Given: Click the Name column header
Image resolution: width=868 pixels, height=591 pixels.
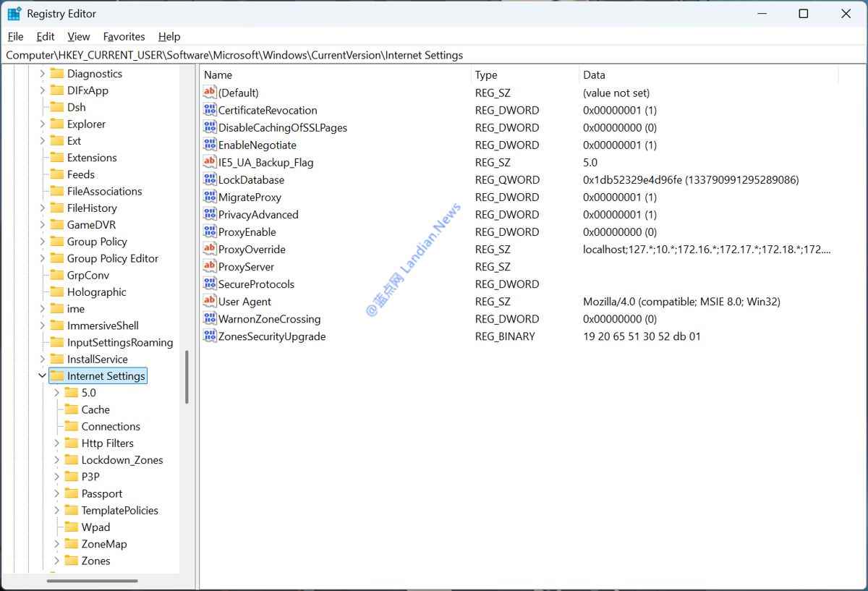Looking at the screenshot, I should tap(219, 75).
